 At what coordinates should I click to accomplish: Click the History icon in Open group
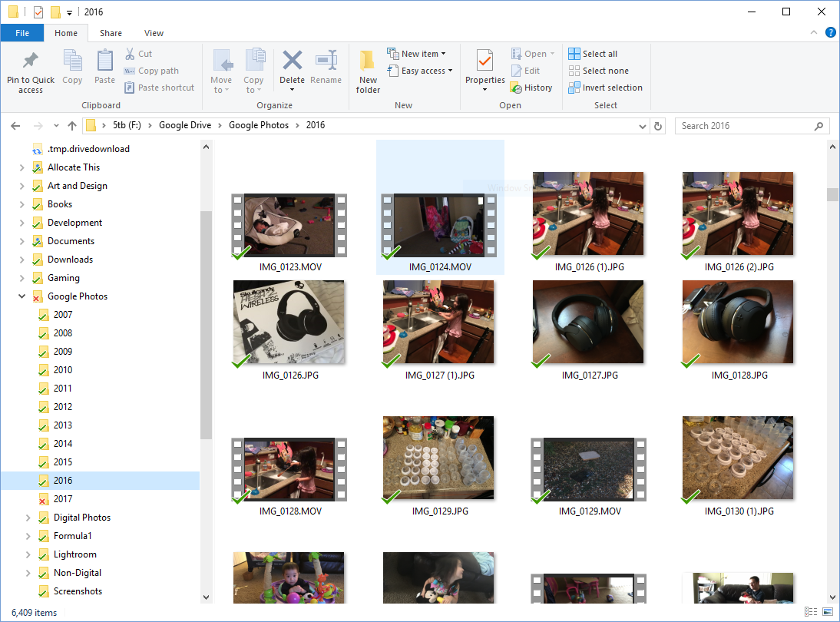[516, 88]
